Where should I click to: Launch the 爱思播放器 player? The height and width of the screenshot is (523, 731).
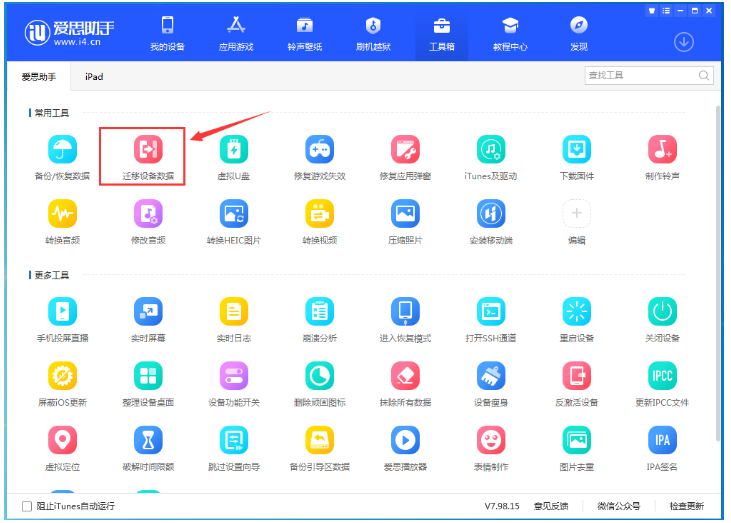(x=406, y=449)
